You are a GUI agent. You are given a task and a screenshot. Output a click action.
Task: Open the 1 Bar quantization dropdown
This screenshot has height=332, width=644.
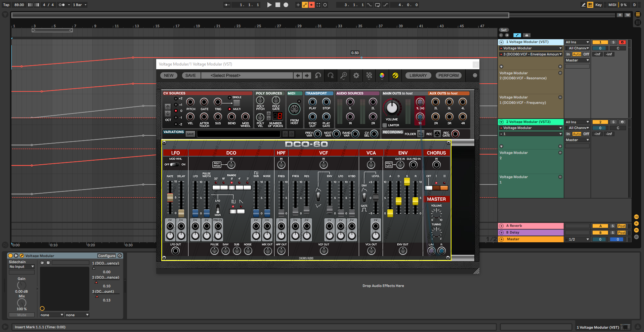coord(80,5)
